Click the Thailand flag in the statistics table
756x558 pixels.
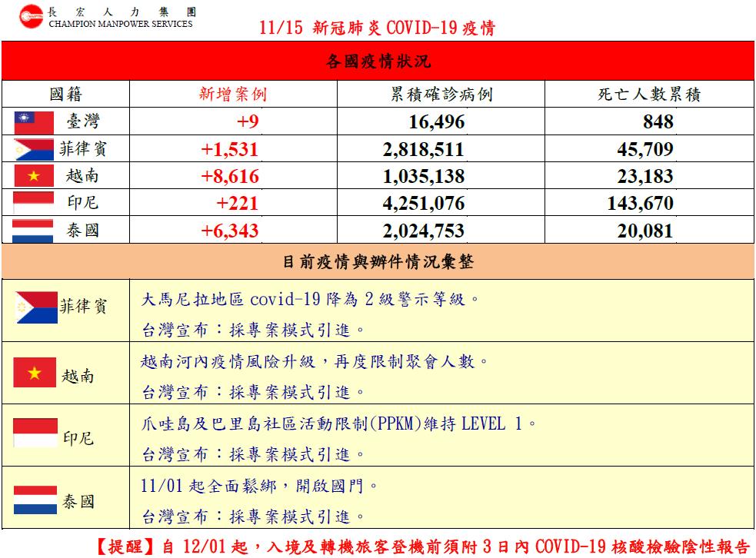[33, 231]
